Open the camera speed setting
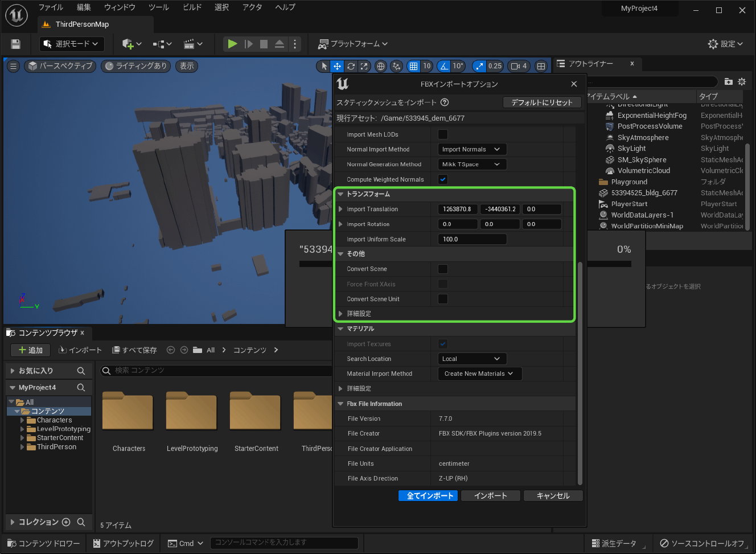 [519, 66]
